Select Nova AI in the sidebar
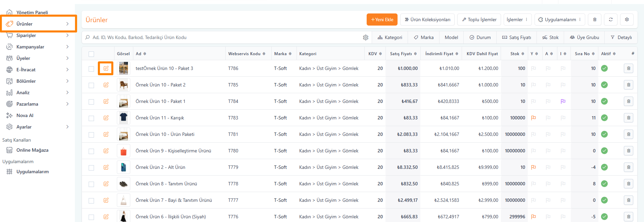This screenshot has height=222, width=644. pos(25,115)
